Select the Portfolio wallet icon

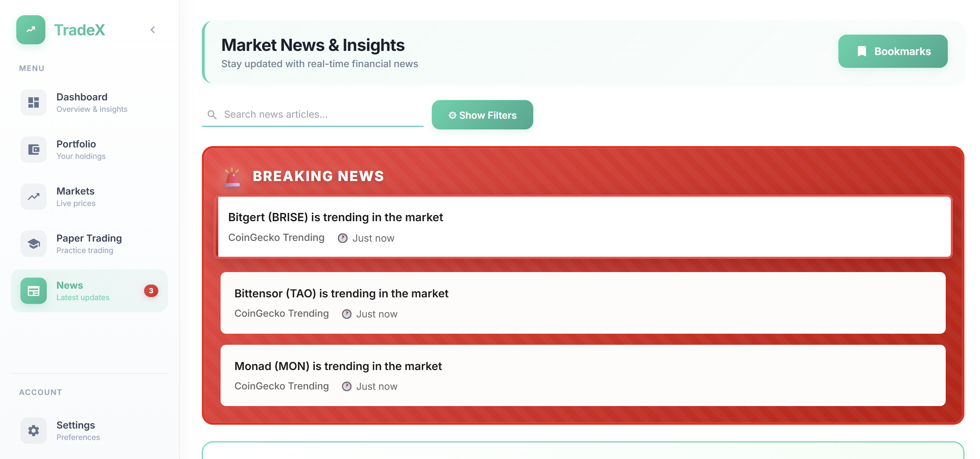34,150
